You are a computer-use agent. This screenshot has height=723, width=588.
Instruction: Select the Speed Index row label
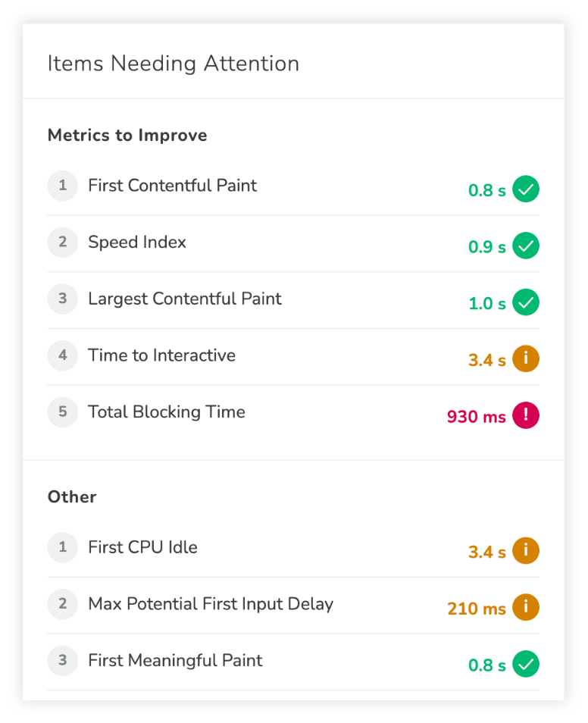[x=137, y=242]
